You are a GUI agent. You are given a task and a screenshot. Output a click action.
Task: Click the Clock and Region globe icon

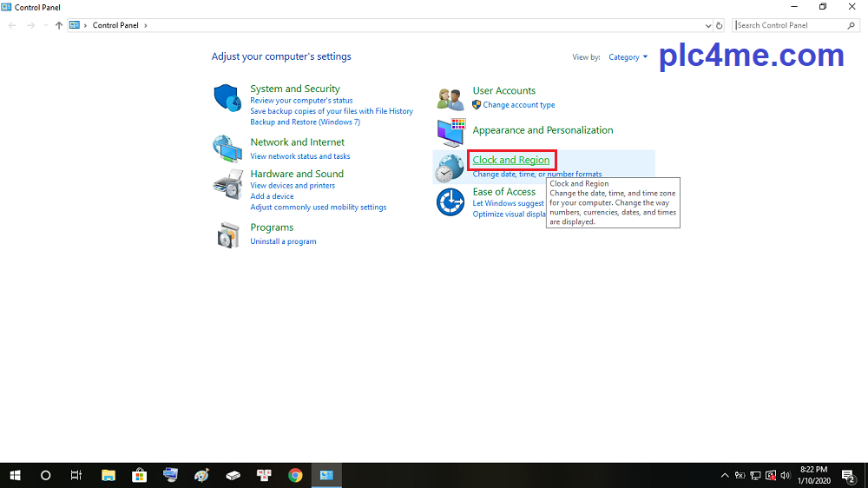point(450,168)
